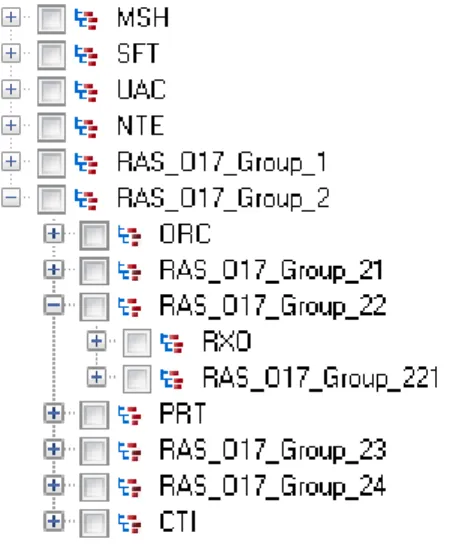Click the RAS_O17_Group_221 structure icon
This screenshot has height=551, width=450.
pyautogui.click(x=172, y=380)
